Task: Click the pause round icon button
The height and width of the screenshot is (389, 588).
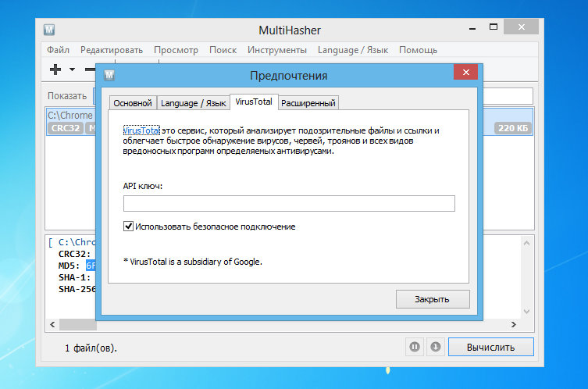Action: [x=415, y=347]
